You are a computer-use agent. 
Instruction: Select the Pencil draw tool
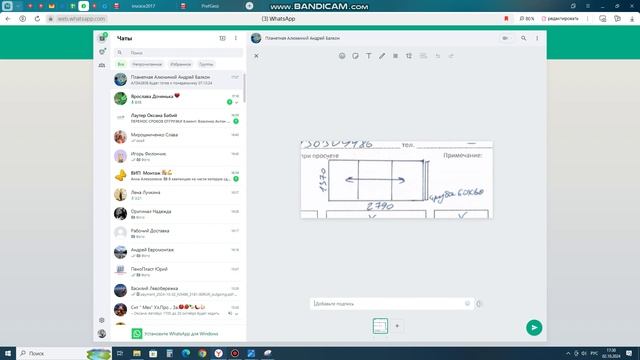pyautogui.click(x=382, y=56)
